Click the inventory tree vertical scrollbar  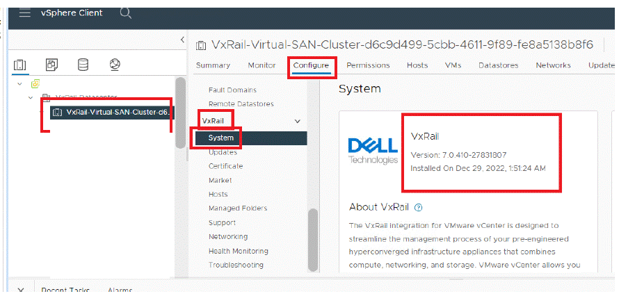click(180, 113)
